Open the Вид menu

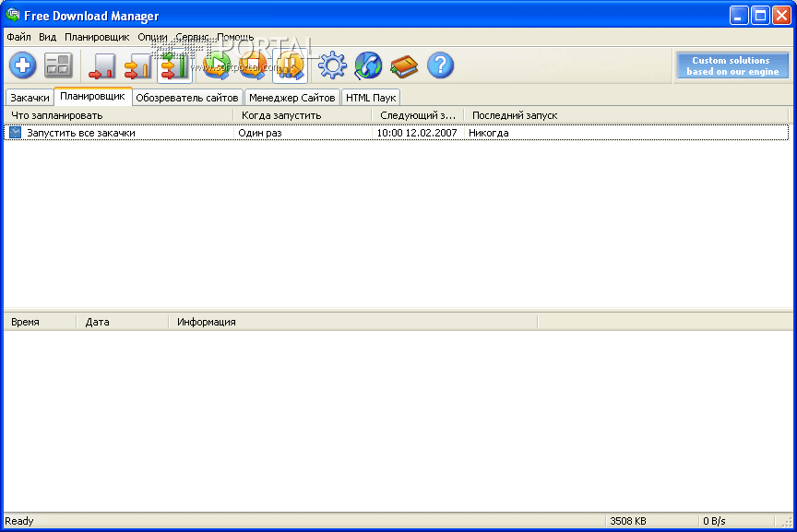pos(48,37)
